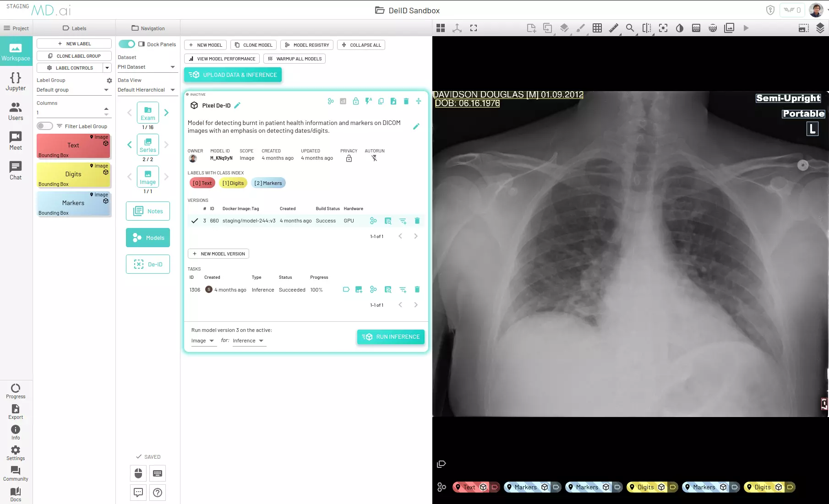Click the Run Inference button

391,336
